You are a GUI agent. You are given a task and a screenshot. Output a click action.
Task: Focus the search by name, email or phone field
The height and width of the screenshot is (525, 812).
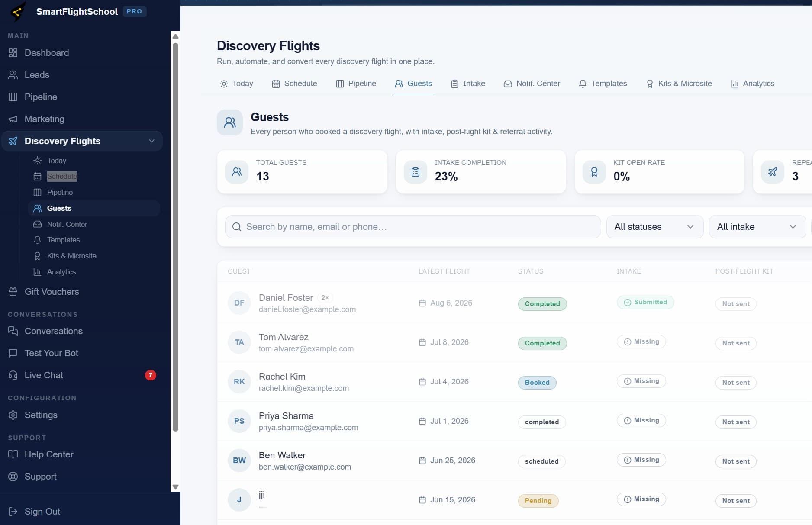click(x=413, y=227)
